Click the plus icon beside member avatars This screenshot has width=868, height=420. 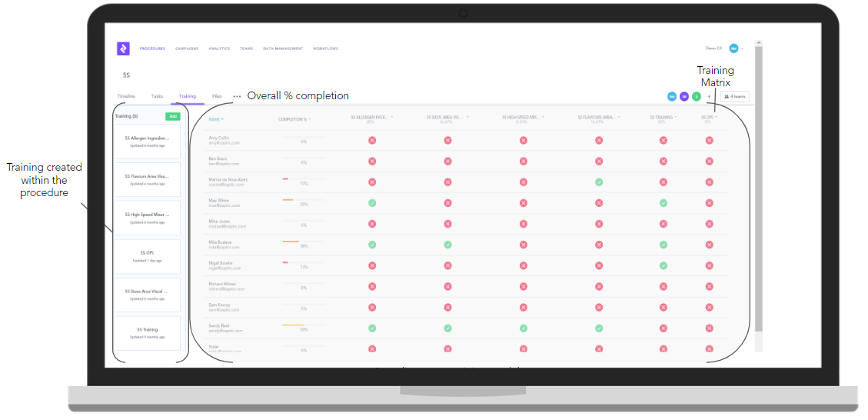pos(709,96)
